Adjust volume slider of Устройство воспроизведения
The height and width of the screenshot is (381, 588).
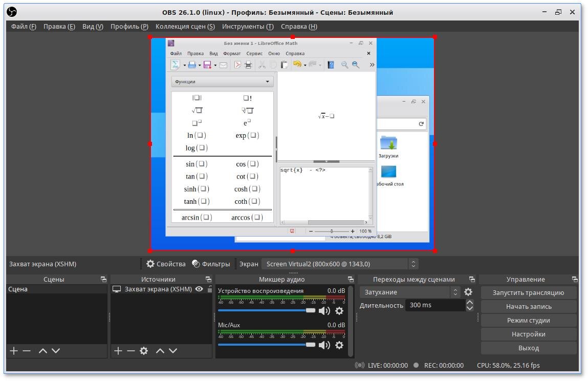267,310
